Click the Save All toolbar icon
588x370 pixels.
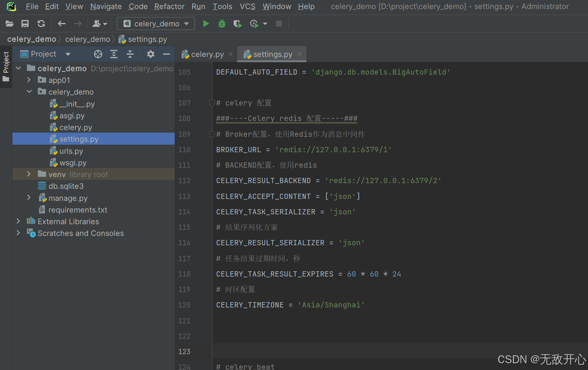click(x=25, y=24)
